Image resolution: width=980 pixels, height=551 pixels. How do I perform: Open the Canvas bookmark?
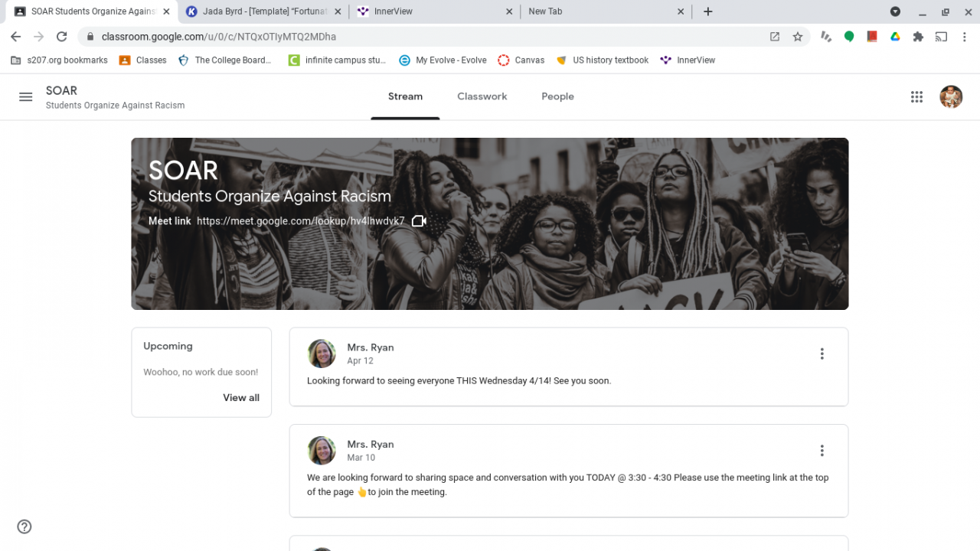click(x=521, y=60)
